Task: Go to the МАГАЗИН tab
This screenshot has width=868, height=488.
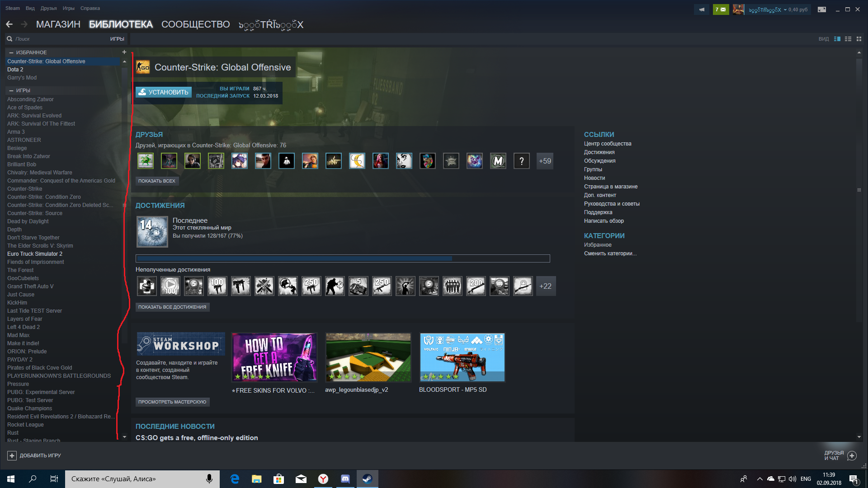Action: pos(58,24)
